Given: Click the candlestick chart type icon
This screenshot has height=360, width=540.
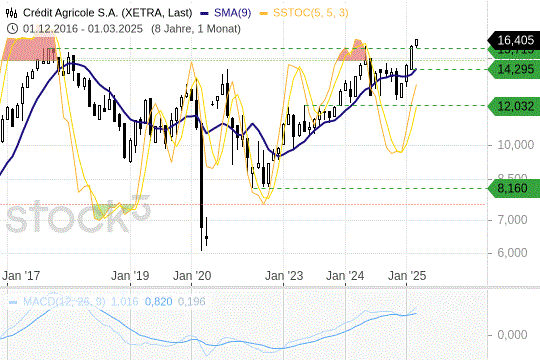Looking at the screenshot, I should point(11,13).
